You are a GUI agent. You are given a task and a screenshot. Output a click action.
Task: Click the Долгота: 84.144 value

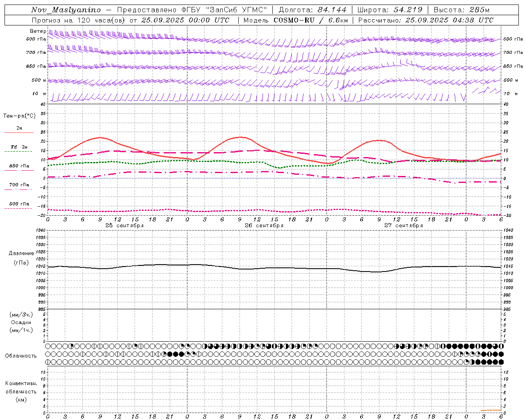(x=313, y=10)
